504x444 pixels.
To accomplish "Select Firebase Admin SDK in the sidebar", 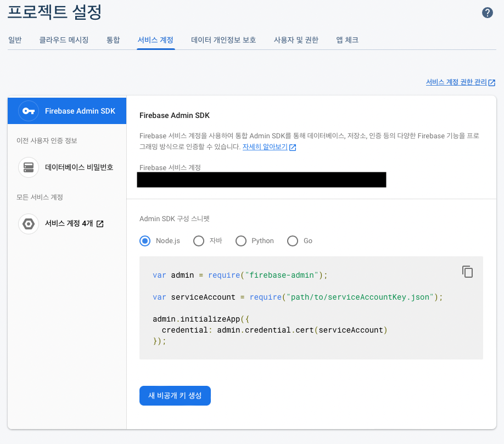I will pyautogui.click(x=67, y=111).
